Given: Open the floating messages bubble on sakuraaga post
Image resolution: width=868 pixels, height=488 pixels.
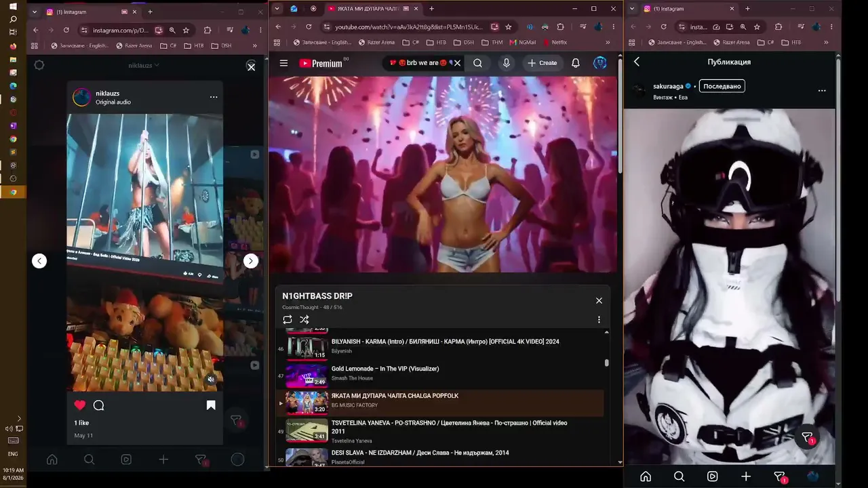Looking at the screenshot, I should click(x=807, y=437).
